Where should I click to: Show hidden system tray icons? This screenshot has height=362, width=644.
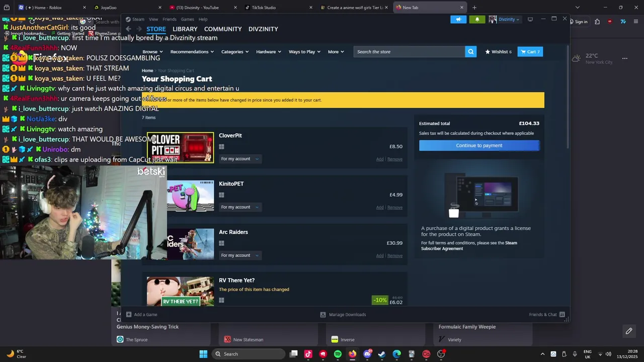coord(542,354)
